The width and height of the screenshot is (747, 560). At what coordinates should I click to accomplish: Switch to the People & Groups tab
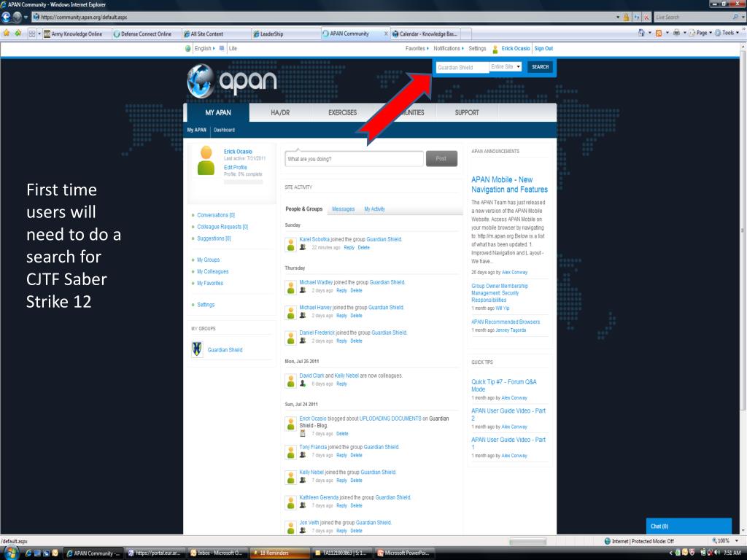[304, 209]
